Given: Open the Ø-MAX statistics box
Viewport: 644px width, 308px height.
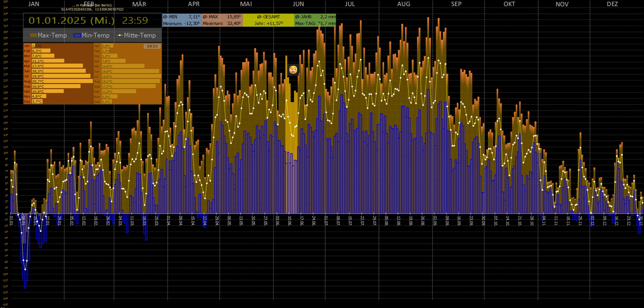Looking at the screenshot, I should click(x=222, y=20).
